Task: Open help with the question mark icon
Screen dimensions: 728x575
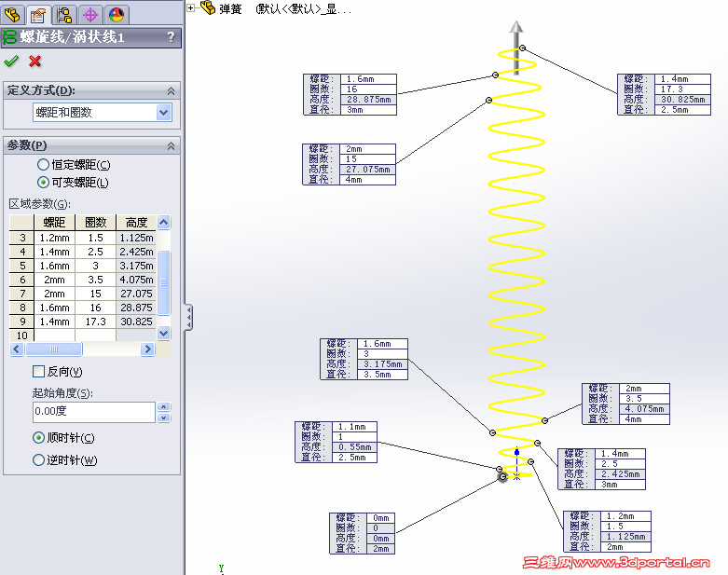Action: click(171, 36)
